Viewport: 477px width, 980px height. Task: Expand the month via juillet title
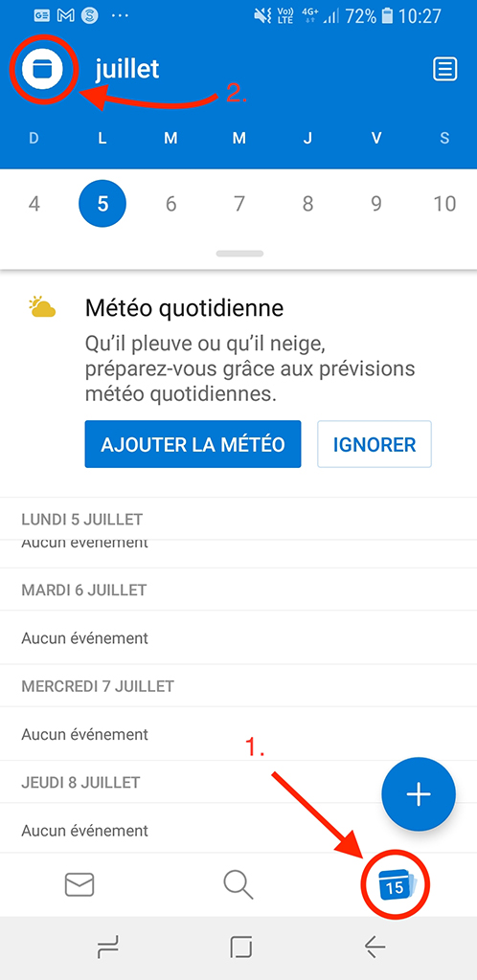coord(127,69)
